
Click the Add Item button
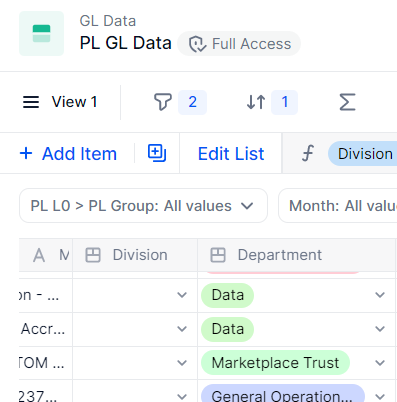[68, 154]
